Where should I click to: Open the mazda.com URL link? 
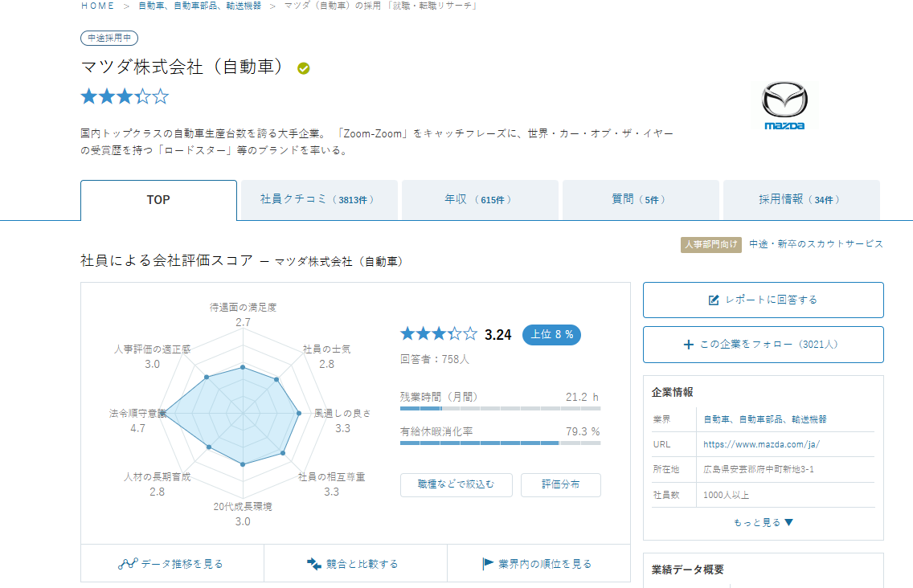(x=761, y=444)
